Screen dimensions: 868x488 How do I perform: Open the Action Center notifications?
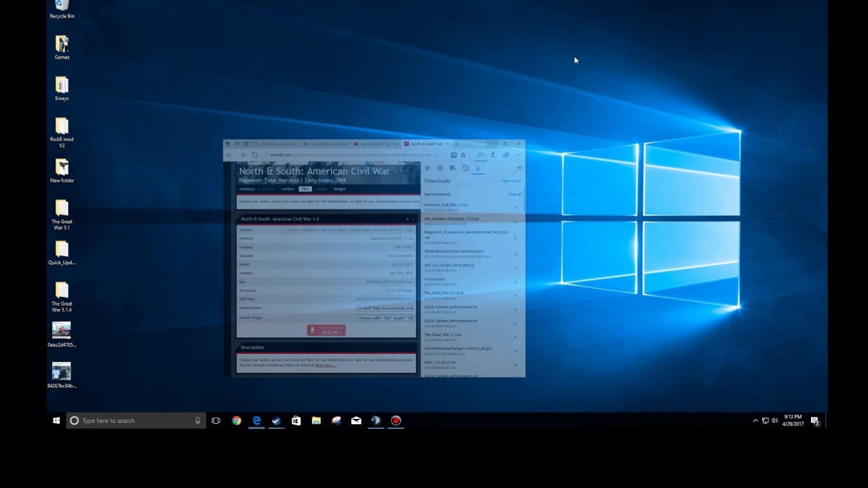click(815, 421)
